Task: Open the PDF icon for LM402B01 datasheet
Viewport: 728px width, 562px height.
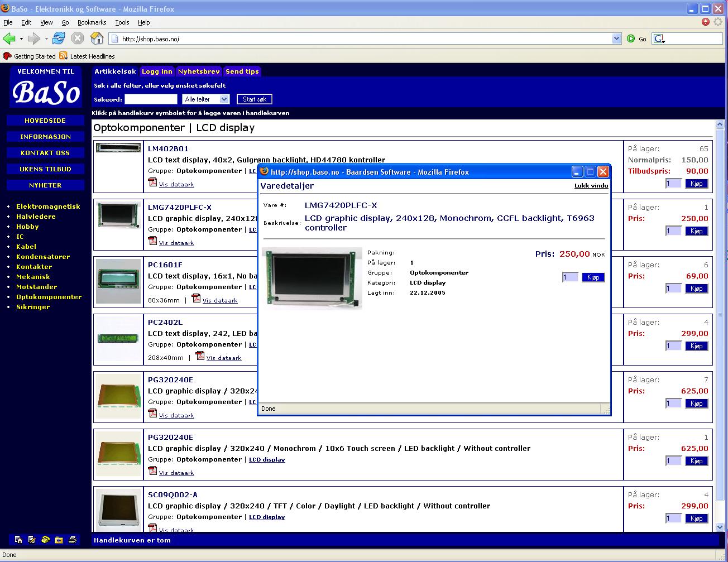Action: (x=152, y=182)
